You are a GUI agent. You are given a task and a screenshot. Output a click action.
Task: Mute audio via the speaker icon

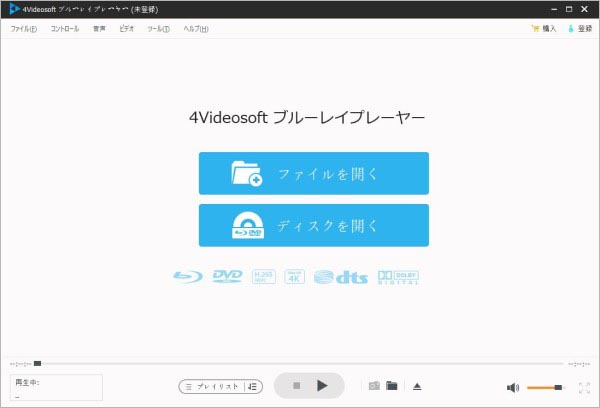tap(513, 388)
